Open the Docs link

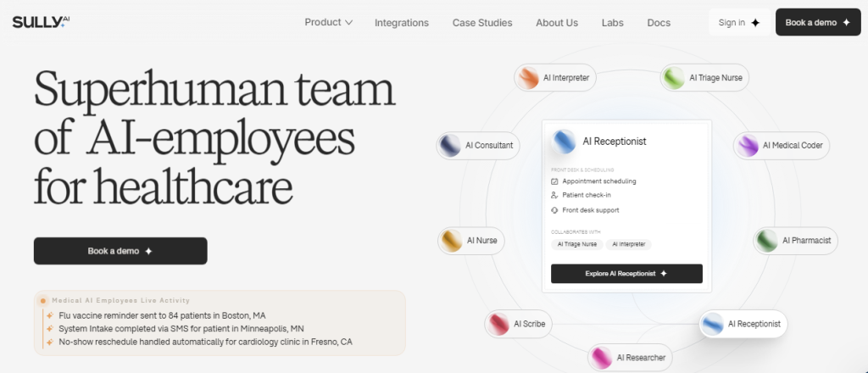659,23
